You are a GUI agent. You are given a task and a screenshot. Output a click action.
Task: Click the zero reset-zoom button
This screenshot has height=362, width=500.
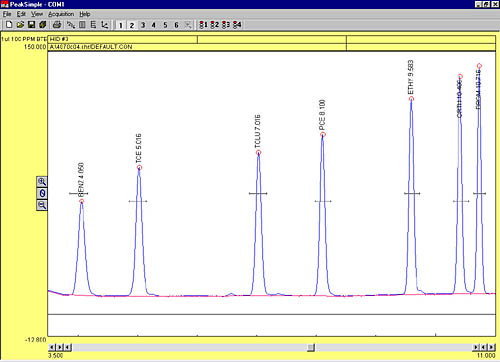click(42, 193)
